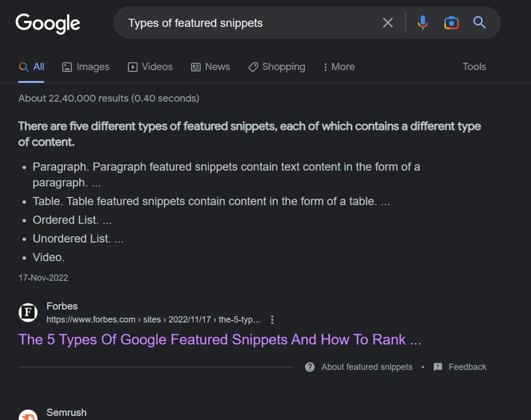
Task: Send feedback via the Feedback link
Action: pyautogui.click(x=467, y=367)
